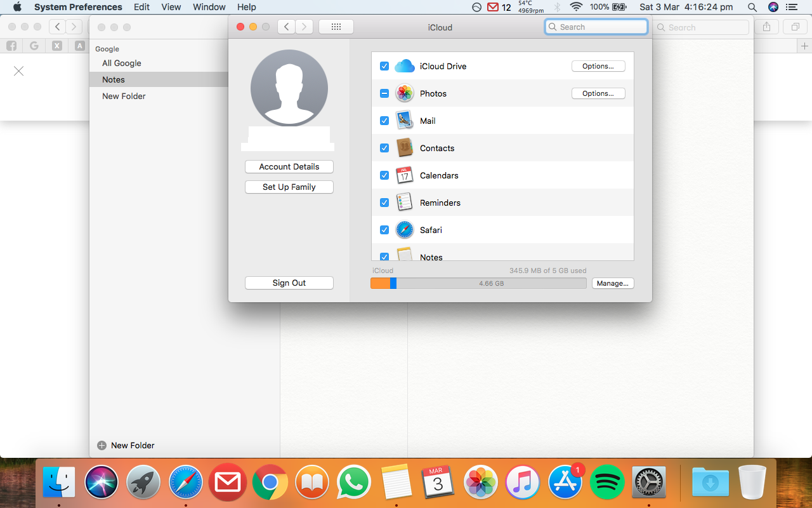Image resolution: width=812 pixels, height=508 pixels.
Task: Open Finder from the Dock
Action: click(x=59, y=482)
